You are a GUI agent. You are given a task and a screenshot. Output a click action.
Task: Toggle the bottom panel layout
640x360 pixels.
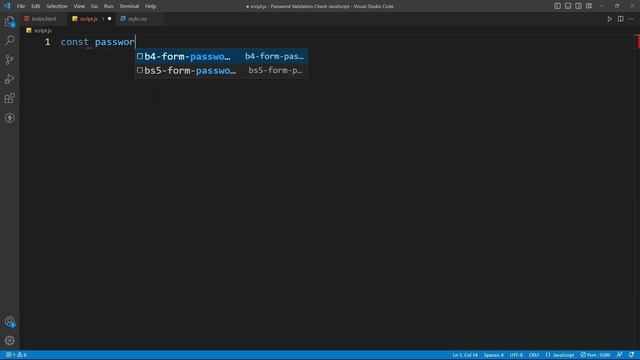pyautogui.click(x=568, y=6)
